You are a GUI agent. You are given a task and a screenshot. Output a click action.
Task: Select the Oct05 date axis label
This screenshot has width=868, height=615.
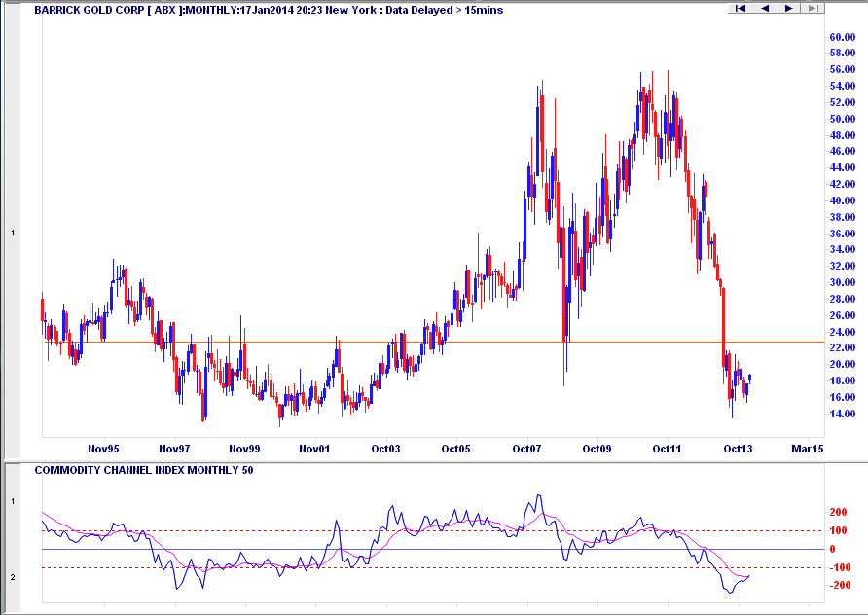pos(455,449)
